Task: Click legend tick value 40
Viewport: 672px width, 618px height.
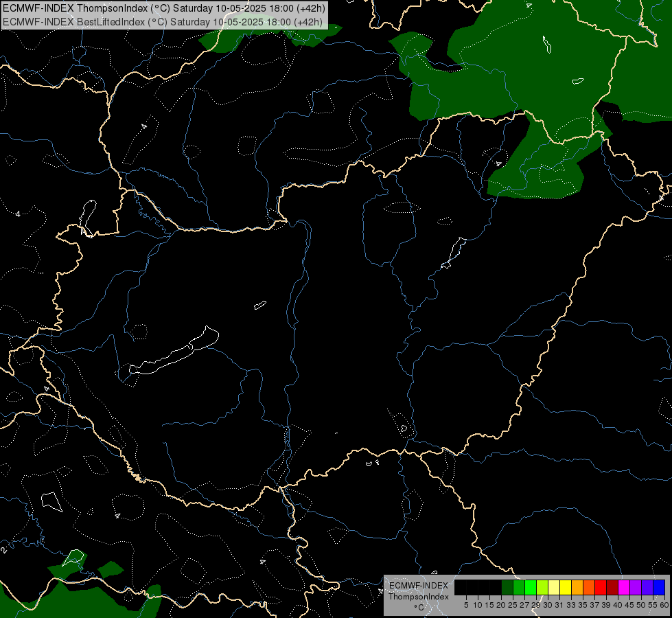Action: click(618, 605)
